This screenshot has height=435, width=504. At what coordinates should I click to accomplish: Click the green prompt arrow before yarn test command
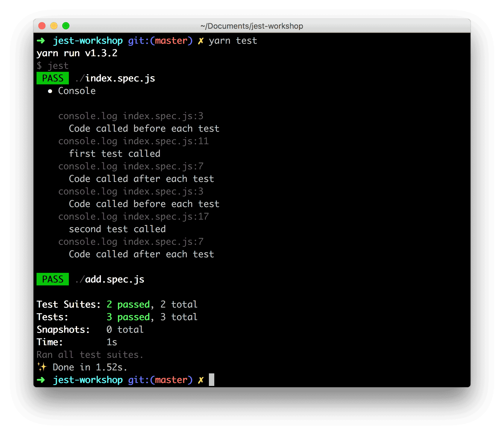point(41,41)
